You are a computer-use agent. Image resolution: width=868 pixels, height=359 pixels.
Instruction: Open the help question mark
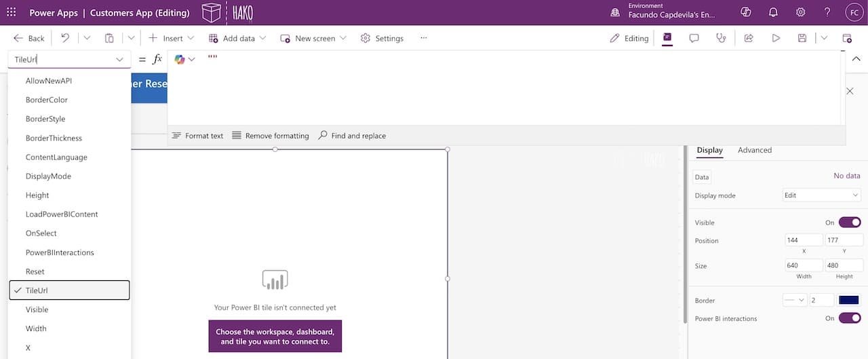[x=827, y=12]
